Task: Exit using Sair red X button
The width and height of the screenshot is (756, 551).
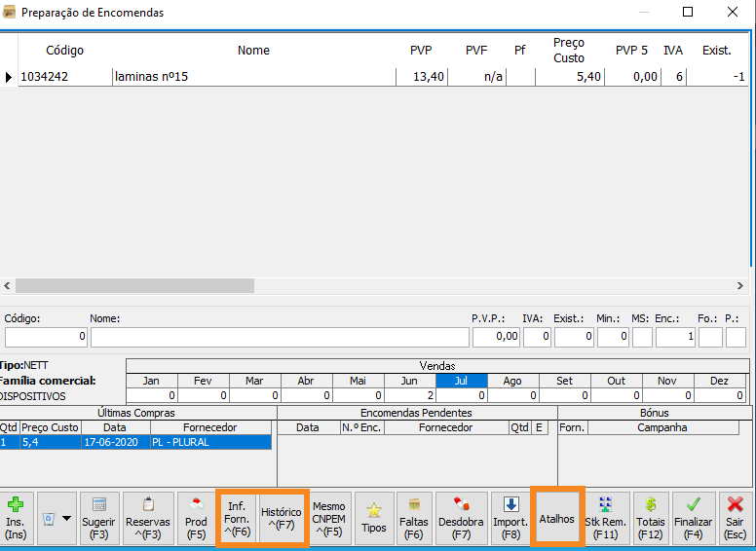Action: coord(736,518)
